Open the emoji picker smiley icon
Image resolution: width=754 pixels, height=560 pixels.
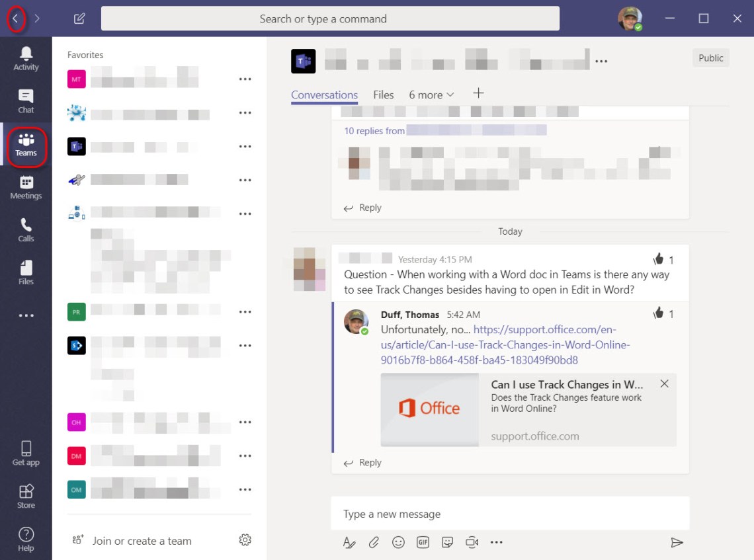(x=398, y=542)
